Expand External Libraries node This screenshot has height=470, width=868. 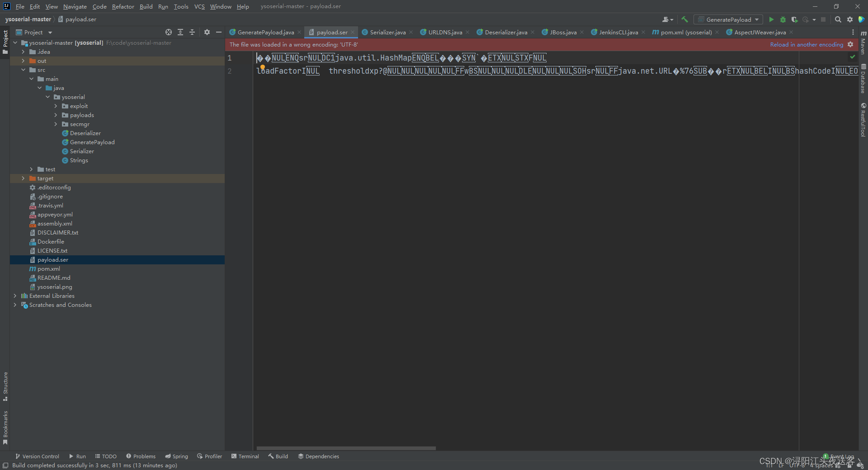pyautogui.click(x=15, y=296)
